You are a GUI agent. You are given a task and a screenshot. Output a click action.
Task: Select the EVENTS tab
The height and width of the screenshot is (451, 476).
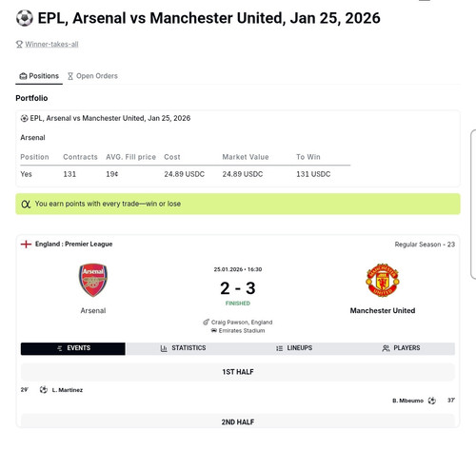click(x=73, y=348)
